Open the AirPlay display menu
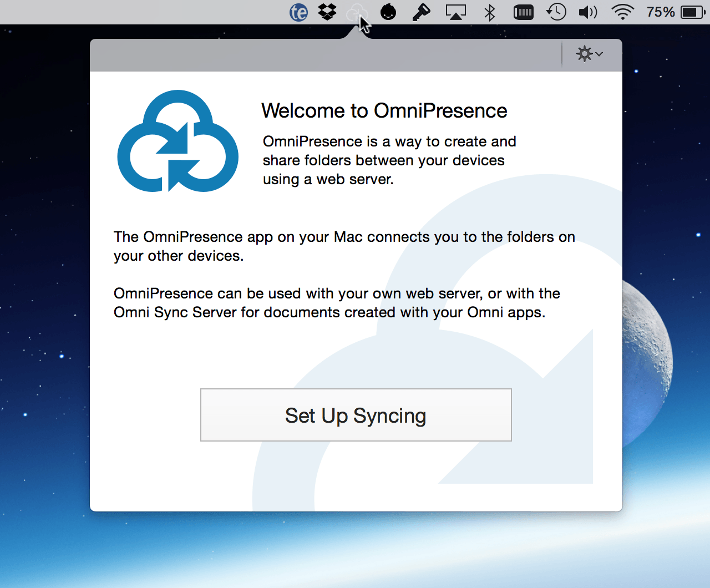Screen dimensions: 710x588 456,12
